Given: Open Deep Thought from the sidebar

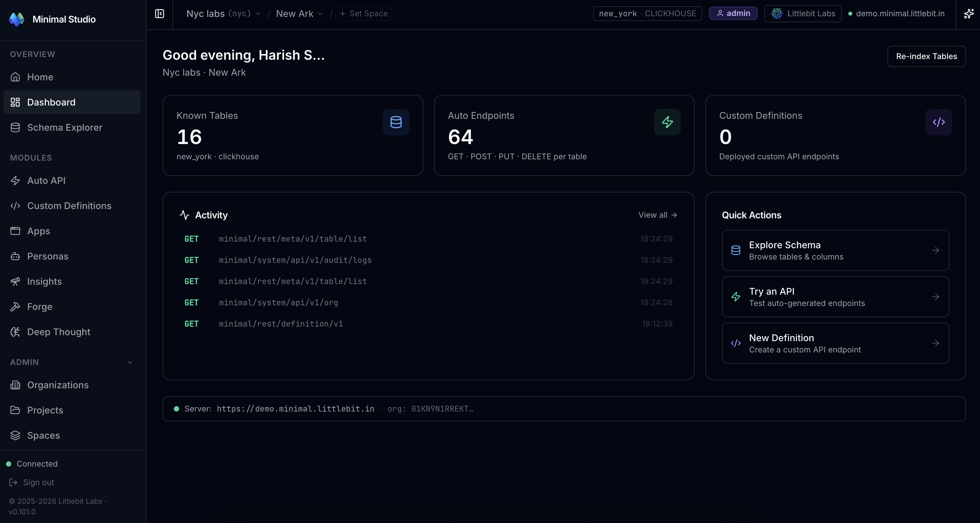Looking at the screenshot, I should [59, 332].
